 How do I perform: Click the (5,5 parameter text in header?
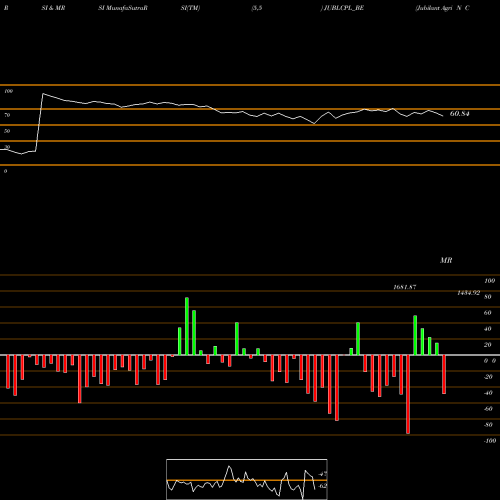pos(257,8)
